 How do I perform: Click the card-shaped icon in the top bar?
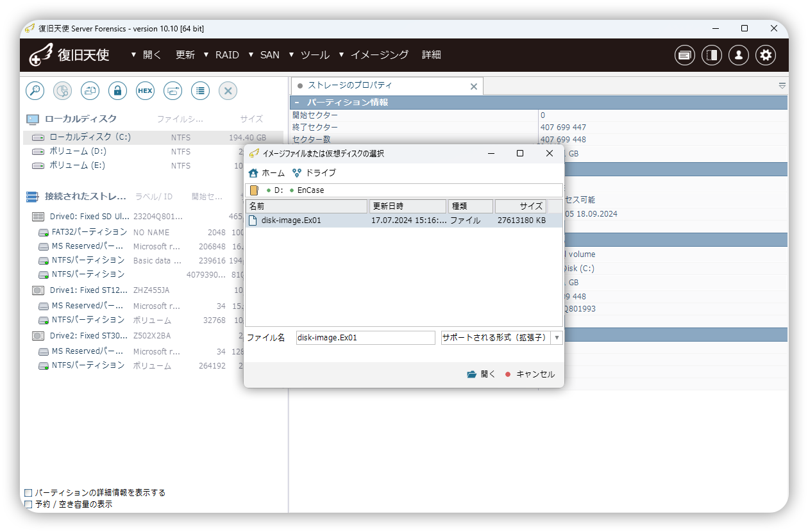(x=685, y=55)
